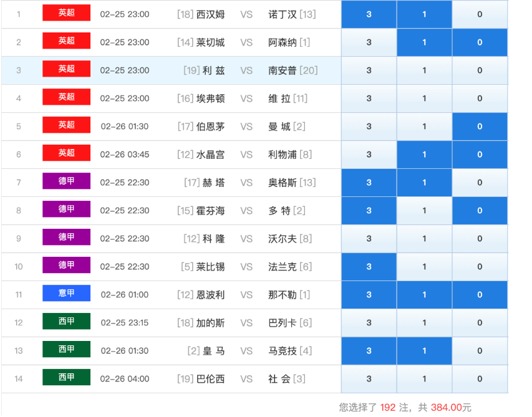Open away team 马竞技

pyautogui.click(x=283, y=351)
